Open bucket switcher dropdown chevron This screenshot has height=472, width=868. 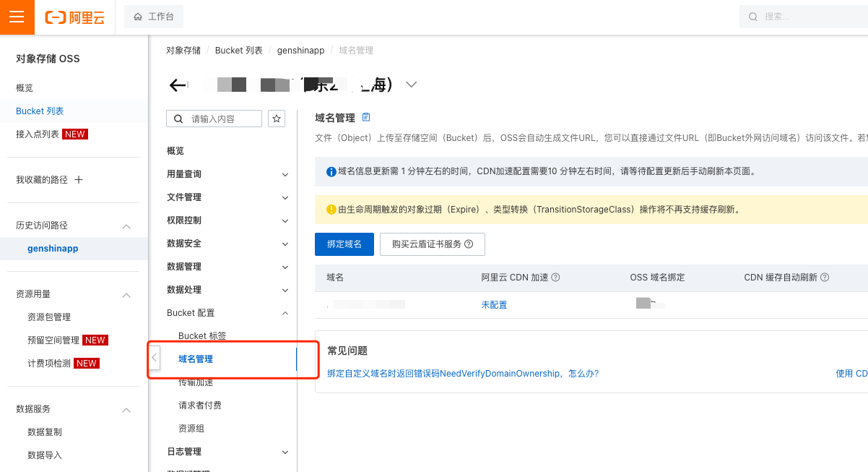412,85
